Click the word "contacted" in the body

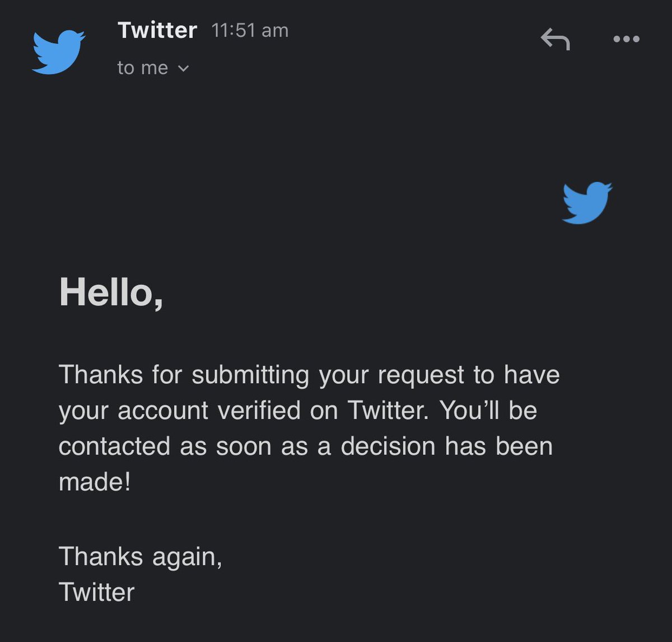click(114, 446)
